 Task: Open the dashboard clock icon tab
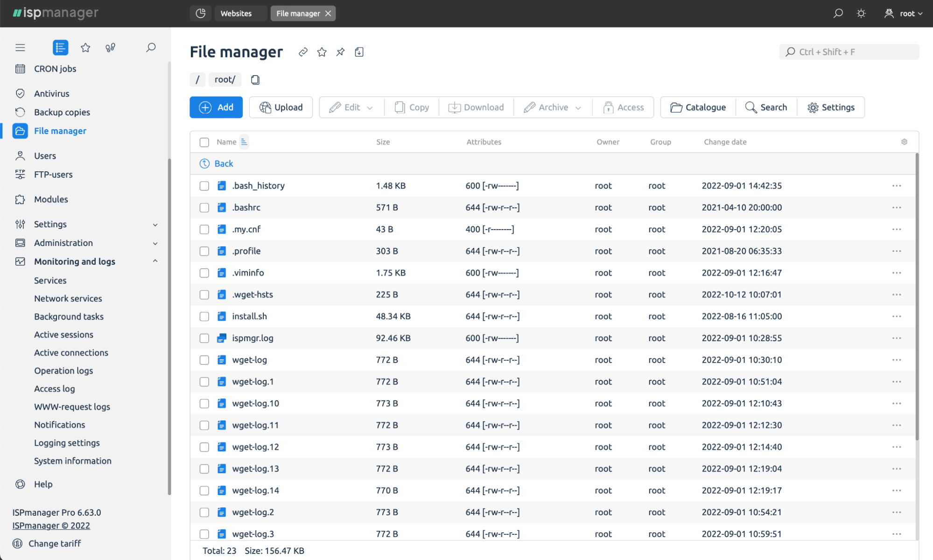click(201, 13)
